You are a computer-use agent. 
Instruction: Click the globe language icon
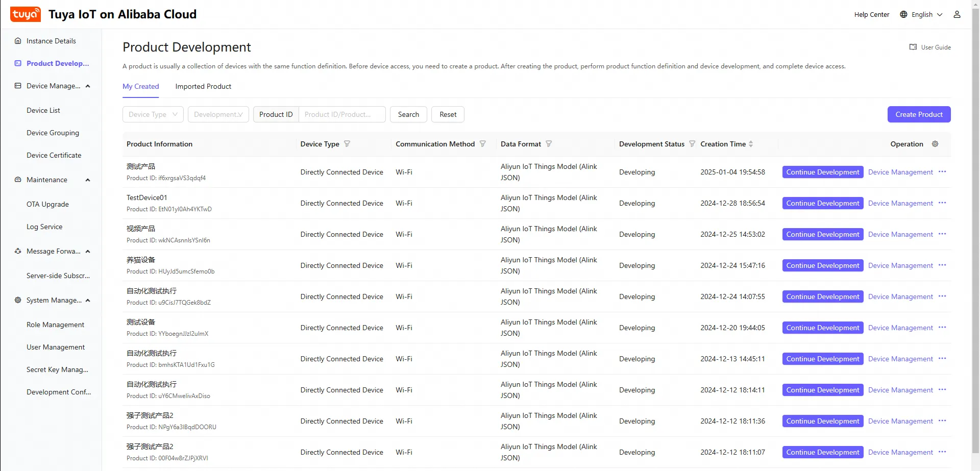click(903, 14)
